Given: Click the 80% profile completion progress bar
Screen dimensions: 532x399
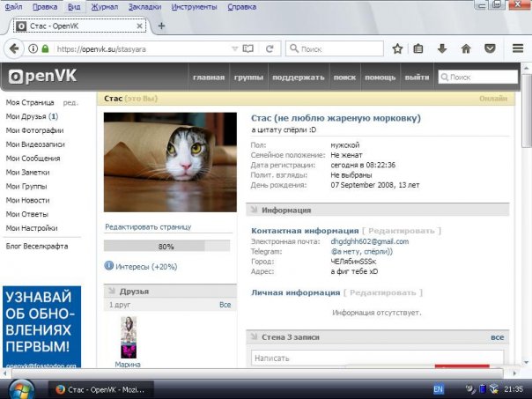Looking at the screenshot, I should pyautogui.click(x=166, y=247).
